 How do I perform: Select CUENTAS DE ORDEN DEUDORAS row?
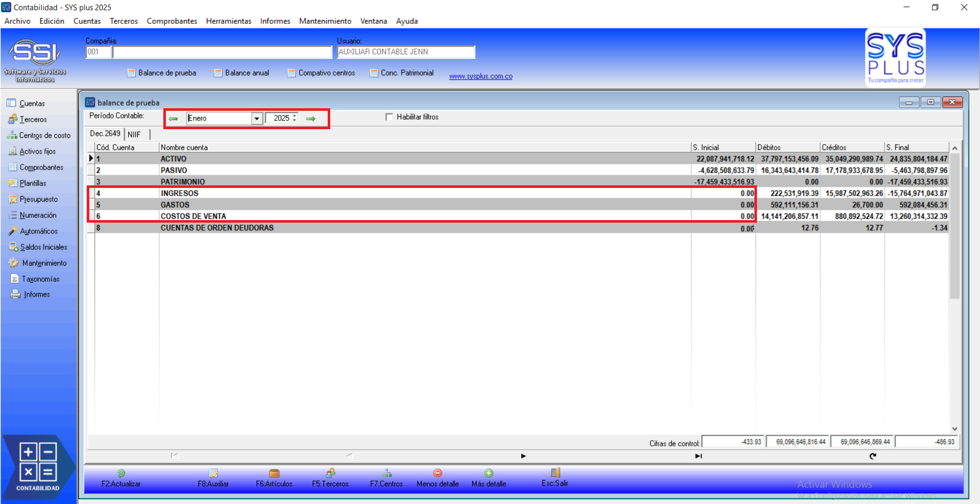(518, 228)
